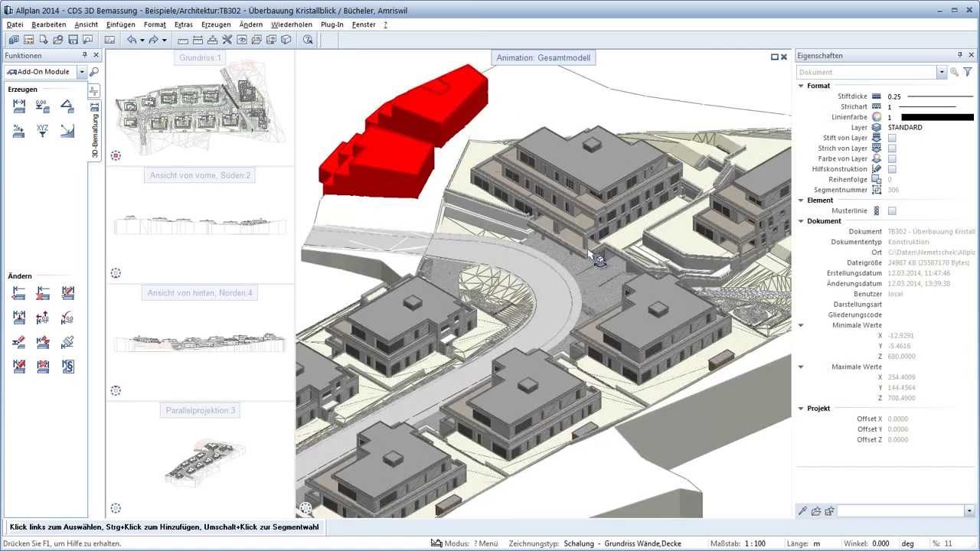Select the elevation 0.00 dimension tool

coord(43,106)
